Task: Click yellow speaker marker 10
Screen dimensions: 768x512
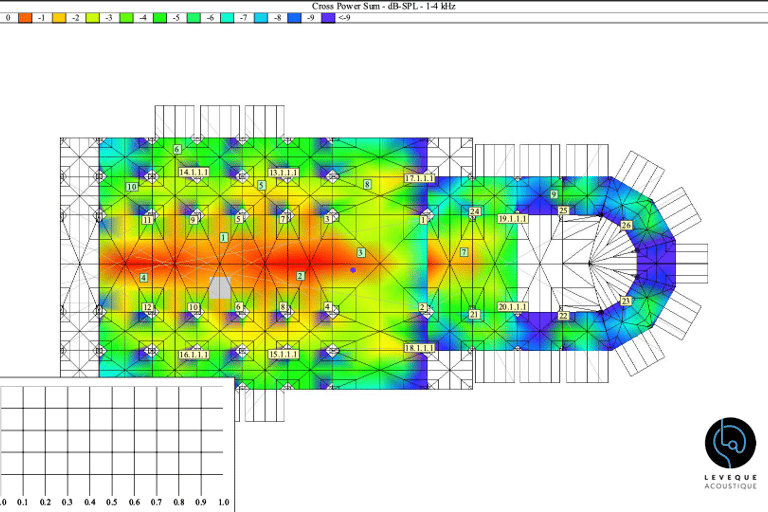Action: pyautogui.click(x=193, y=307)
